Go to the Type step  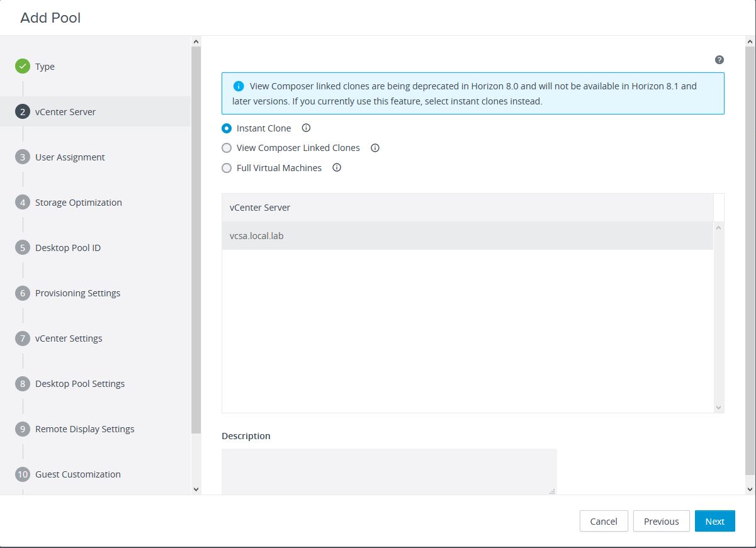tap(45, 67)
